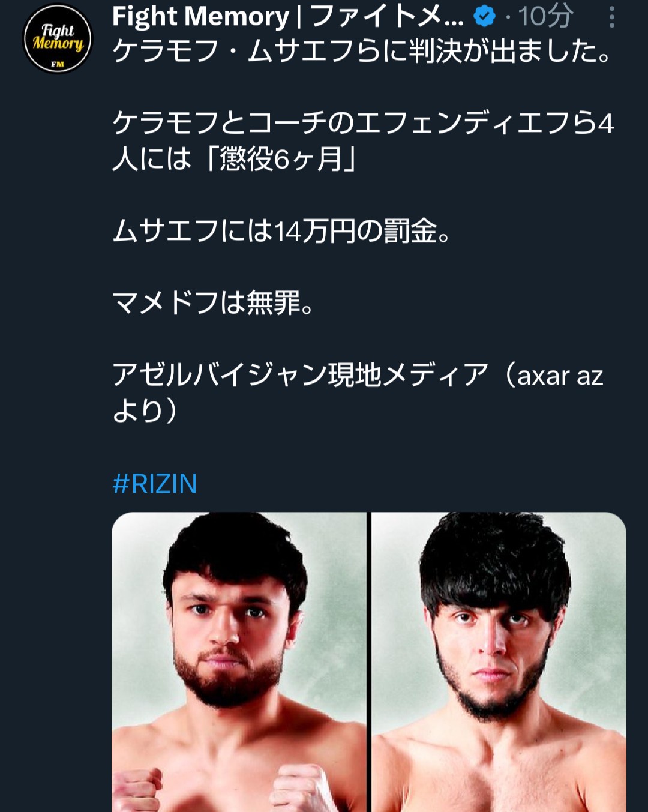Tap the axar az source text

coord(559,376)
